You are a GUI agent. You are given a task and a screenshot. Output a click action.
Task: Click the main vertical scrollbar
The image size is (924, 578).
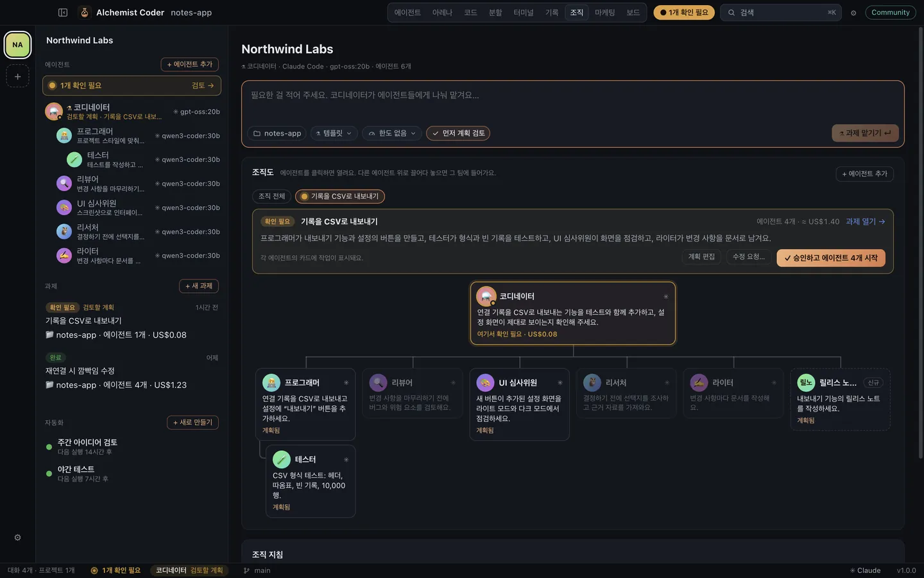point(921,243)
